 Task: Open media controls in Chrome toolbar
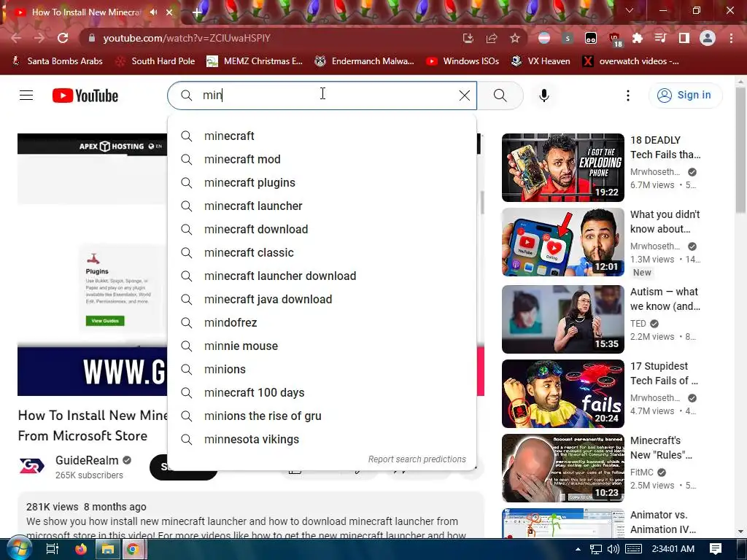(x=661, y=38)
